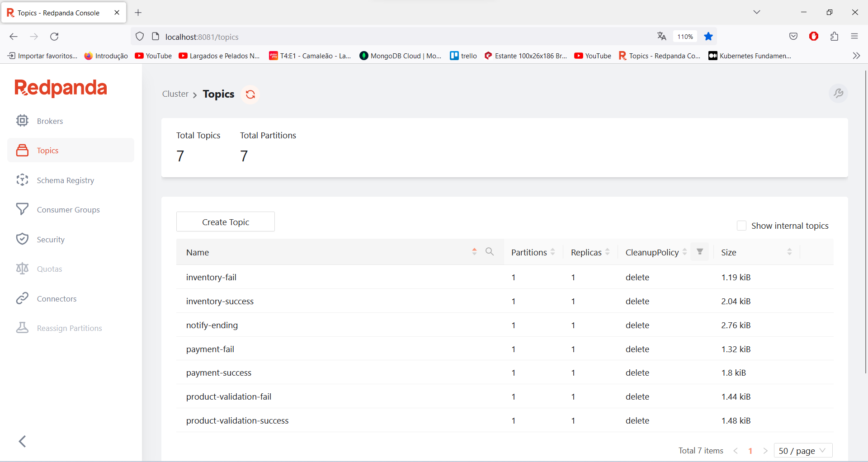Show more bookmarks chevron
Viewport: 868px width, 462px height.
856,56
